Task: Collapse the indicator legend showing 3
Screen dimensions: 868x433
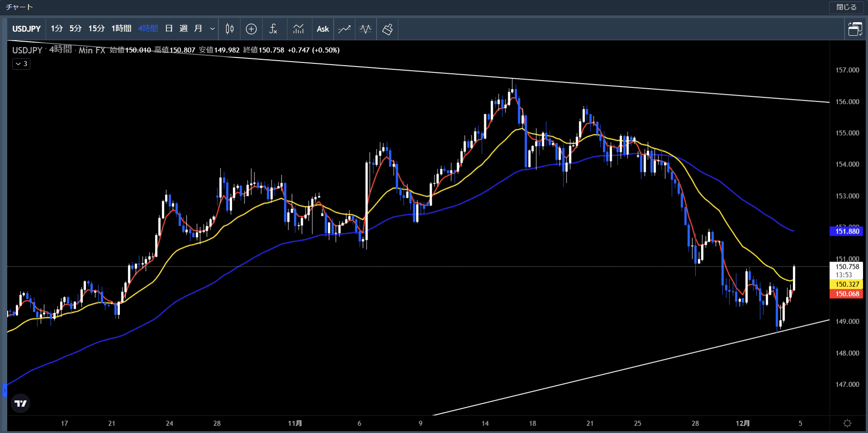Action: coord(21,64)
